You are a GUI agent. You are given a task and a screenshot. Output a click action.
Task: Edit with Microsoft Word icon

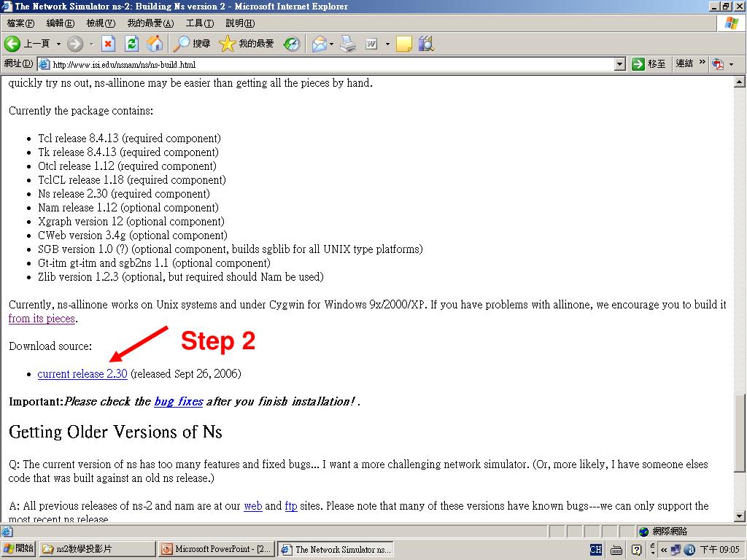pos(371,44)
